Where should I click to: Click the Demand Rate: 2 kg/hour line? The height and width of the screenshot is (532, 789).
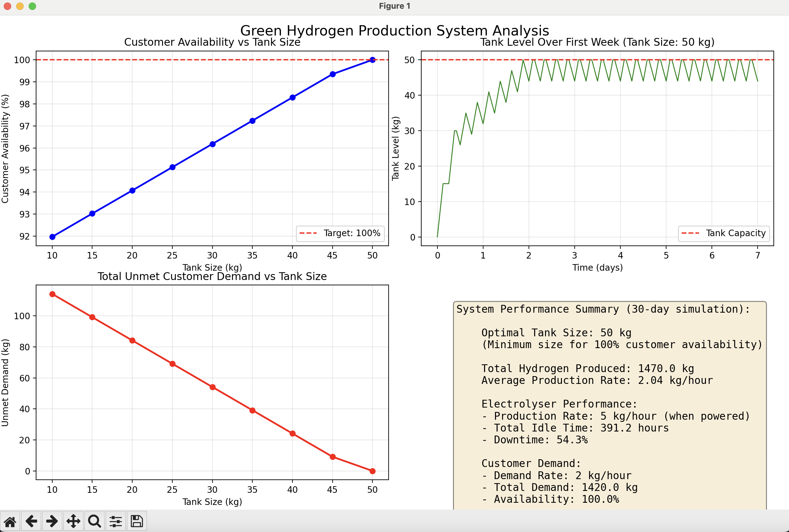pos(556,475)
